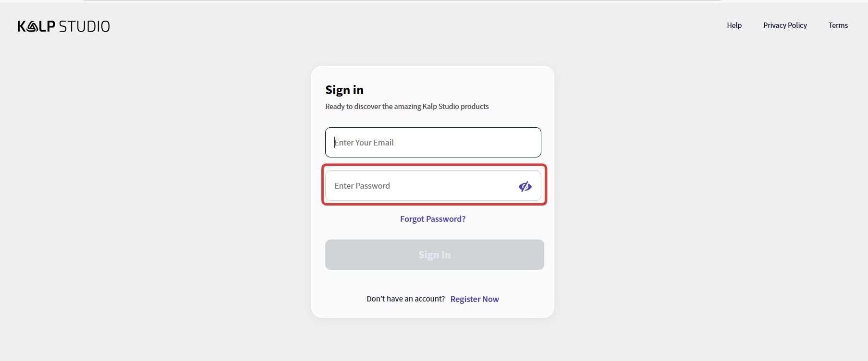The height and width of the screenshot is (361, 868).
Task: Click the word STUDIO in the logo
Action: [x=85, y=26]
